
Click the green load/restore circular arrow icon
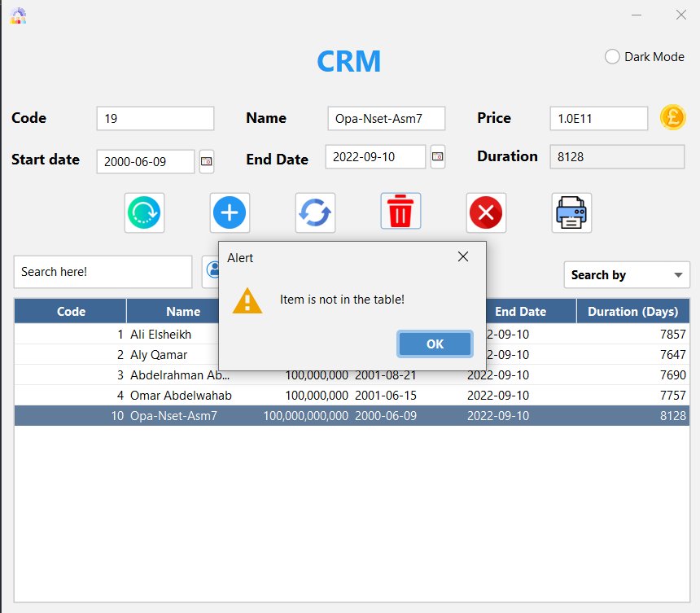click(144, 212)
